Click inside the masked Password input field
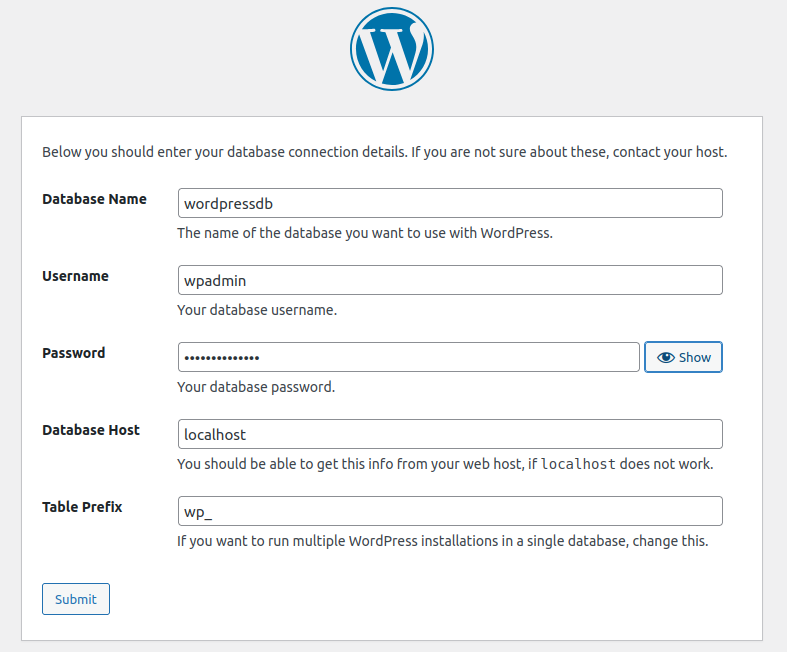 [x=408, y=357]
